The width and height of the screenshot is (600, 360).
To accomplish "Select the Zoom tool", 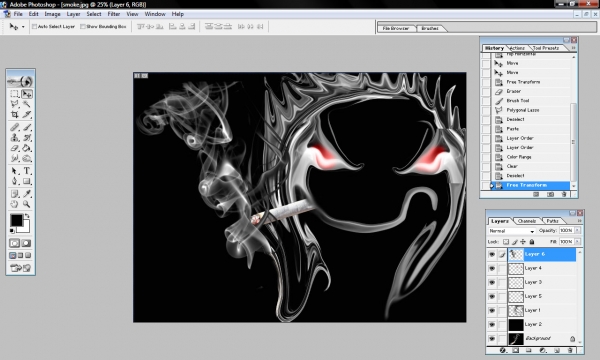I will click(x=26, y=204).
